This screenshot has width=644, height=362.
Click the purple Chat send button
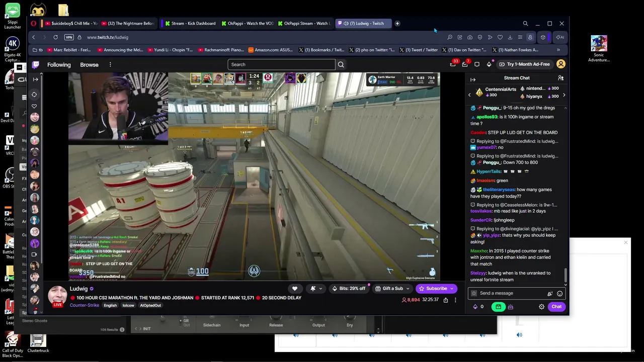click(556, 307)
